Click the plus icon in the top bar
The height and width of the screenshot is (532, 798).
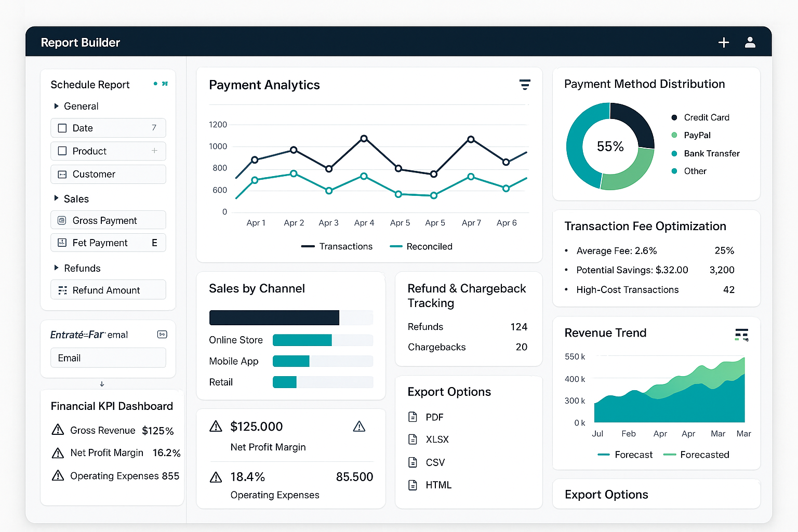pyautogui.click(x=724, y=42)
